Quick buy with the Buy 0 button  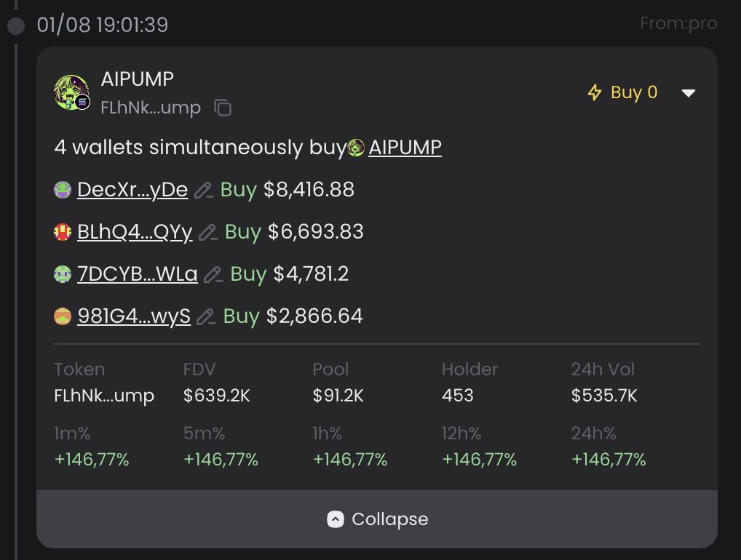tap(622, 92)
